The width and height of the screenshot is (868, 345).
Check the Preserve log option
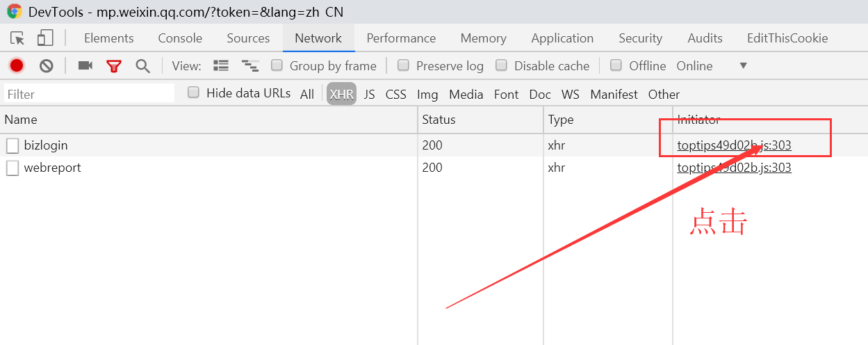[x=403, y=65]
